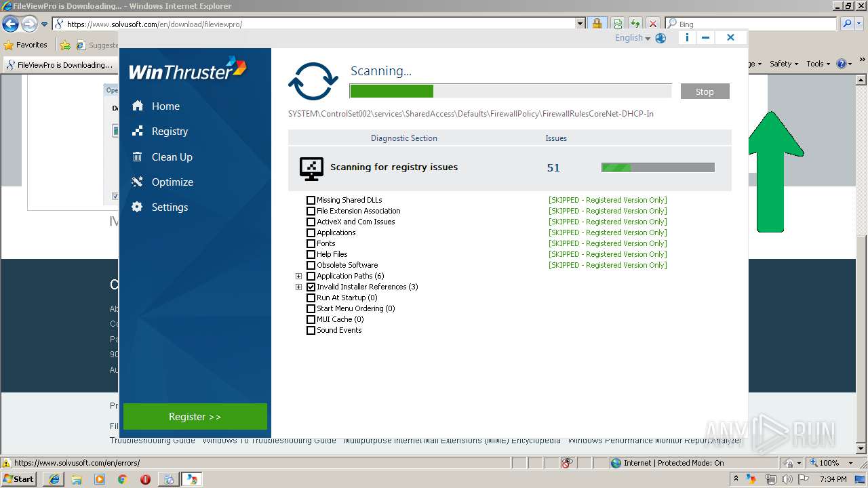Open the Favorites button
The image size is (868, 488).
[26, 45]
